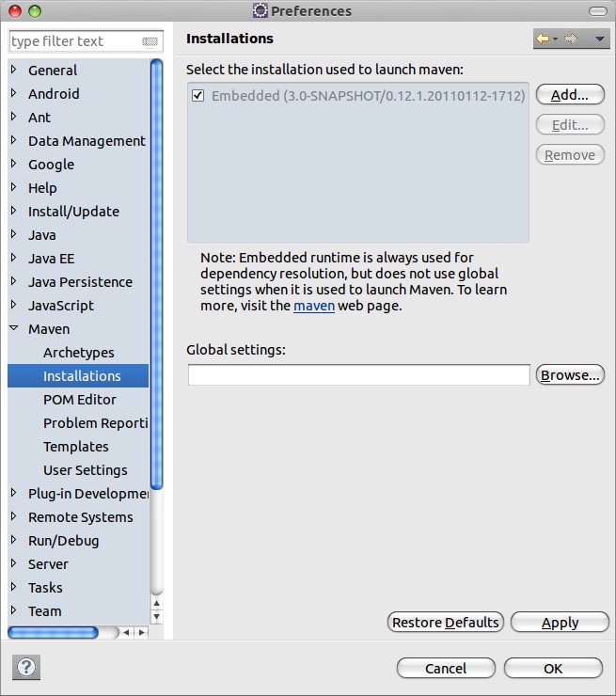This screenshot has height=696, width=616.
Task: Click the Browse... button
Action: tap(570, 375)
